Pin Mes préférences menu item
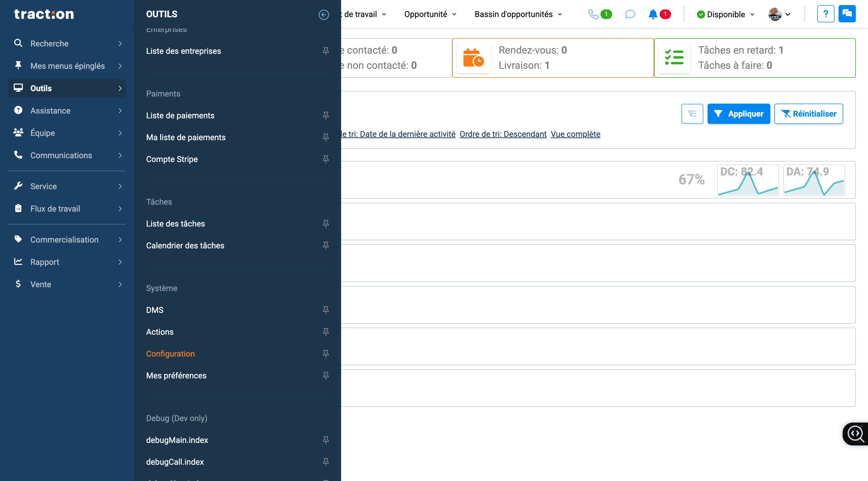Image resolution: width=868 pixels, height=481 pixels. point(325,376)
